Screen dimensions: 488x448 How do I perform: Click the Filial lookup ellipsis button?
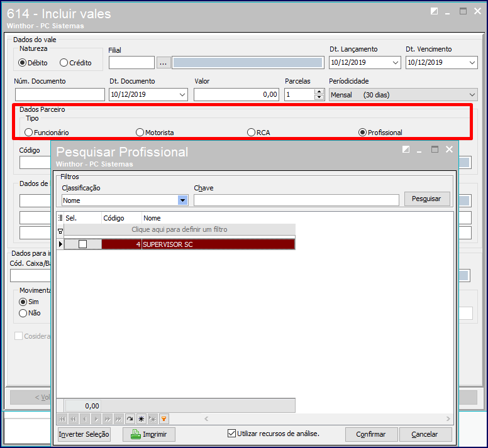[x=163, y=63]
